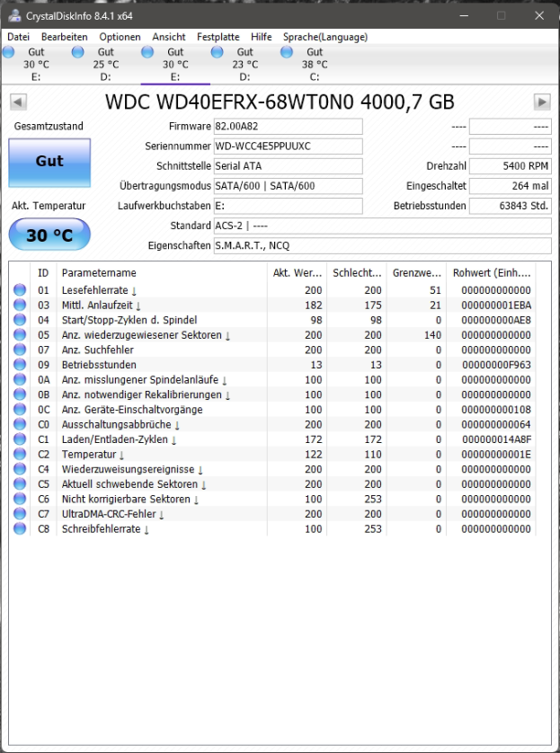
Task: Click the Seriennummer field
Action: [x=289, y=146]
